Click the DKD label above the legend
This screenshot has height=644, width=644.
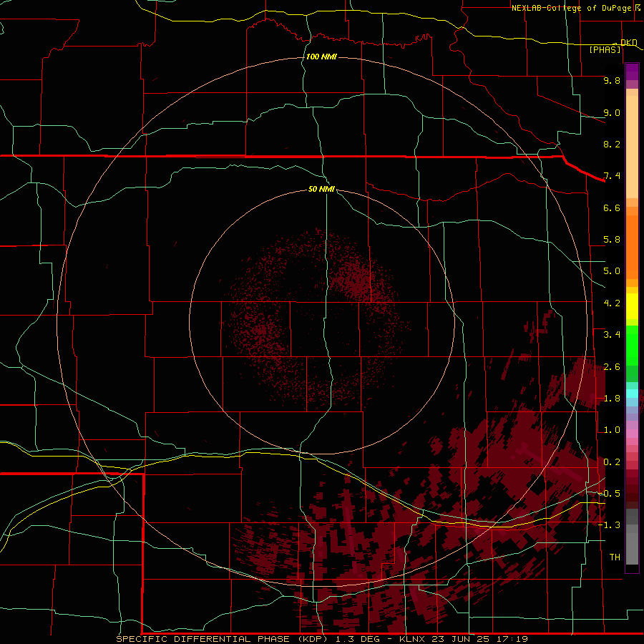point(628,42)
